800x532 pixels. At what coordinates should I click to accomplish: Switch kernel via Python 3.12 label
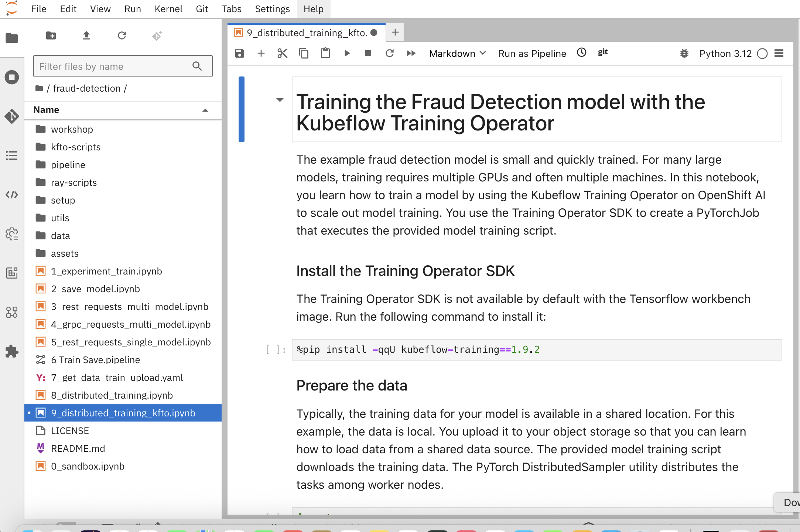coord(725,54)
